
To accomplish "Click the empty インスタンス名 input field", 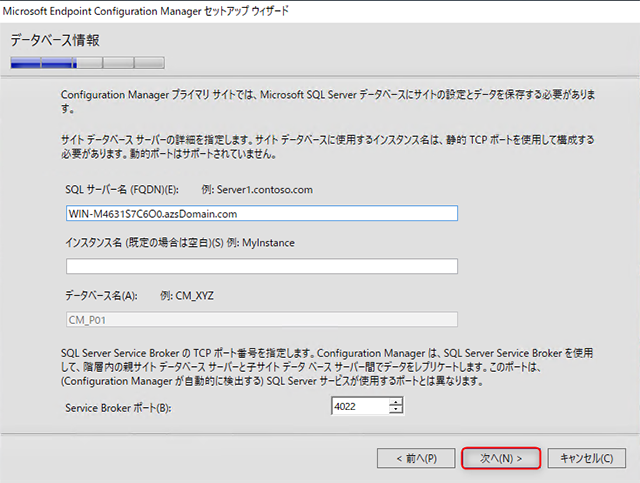I will 261,266.
